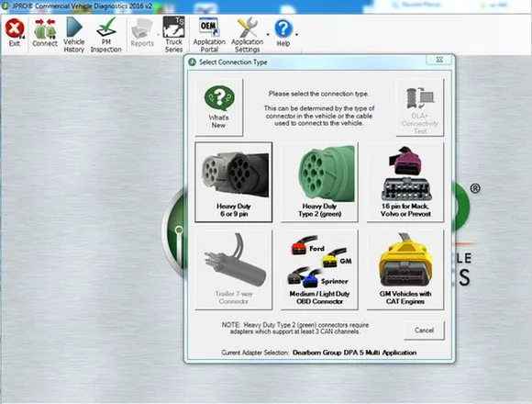Click Cancel in the connection dialog
The image size is (532, 404).
(424, 330)
